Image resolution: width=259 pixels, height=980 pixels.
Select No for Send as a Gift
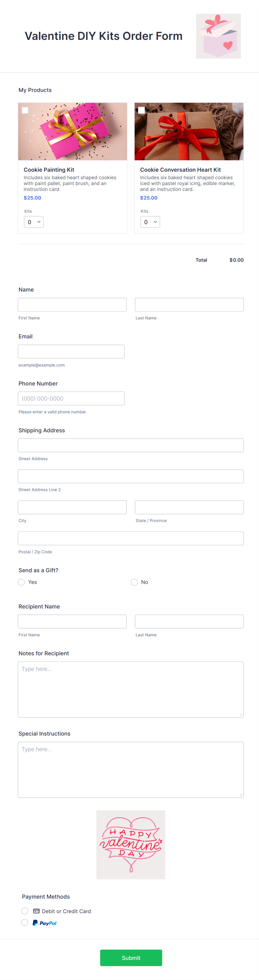tap(134, 582)
